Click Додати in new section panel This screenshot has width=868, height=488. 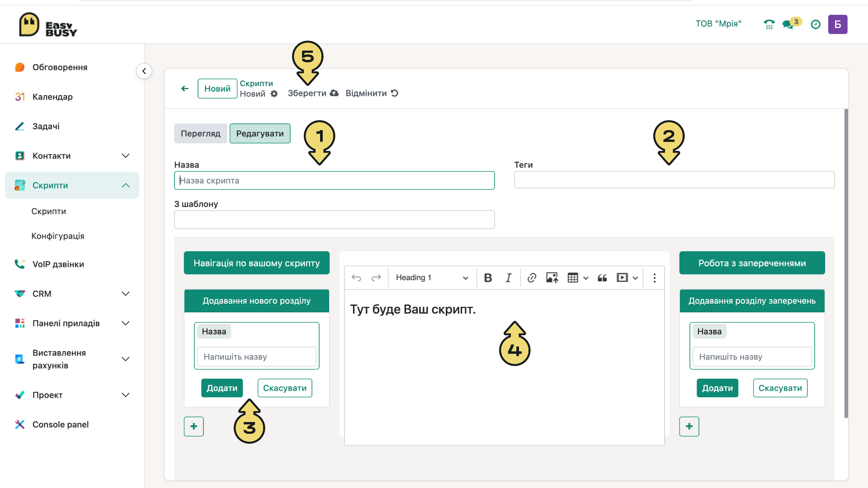pyautogui.click(x=222, y=388)
